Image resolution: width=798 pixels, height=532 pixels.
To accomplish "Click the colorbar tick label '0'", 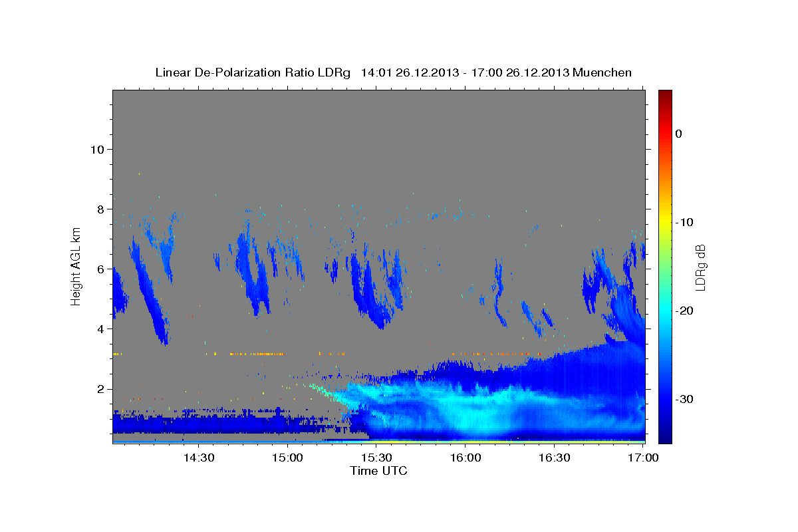I will 679,134.
